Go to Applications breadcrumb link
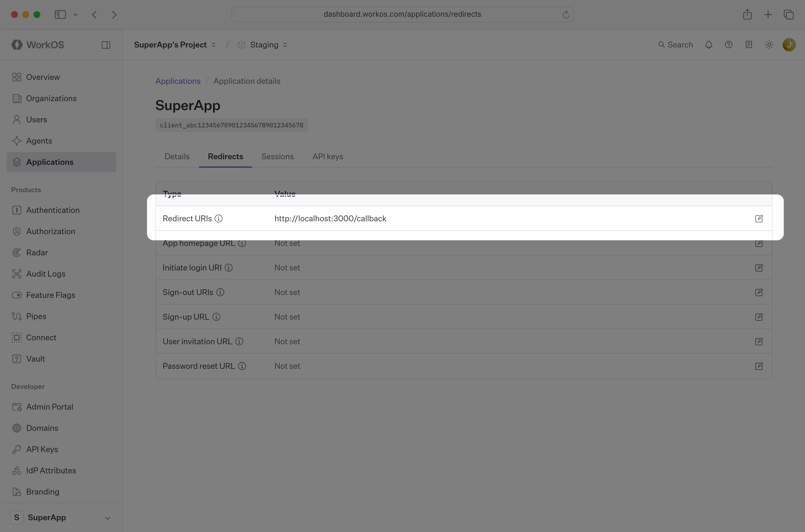 coord(178,81)
